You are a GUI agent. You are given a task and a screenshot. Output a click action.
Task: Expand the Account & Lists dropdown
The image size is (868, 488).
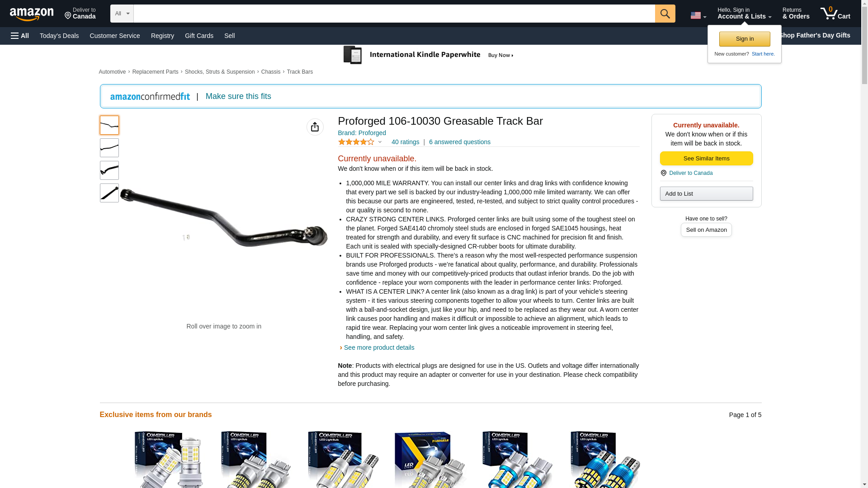pos(744,14)
